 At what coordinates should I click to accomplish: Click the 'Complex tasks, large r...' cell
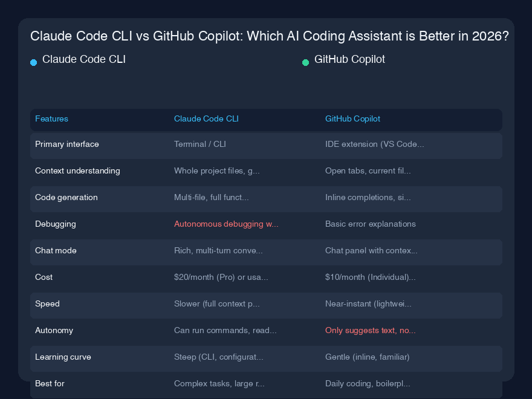click(x=219, y=383)
